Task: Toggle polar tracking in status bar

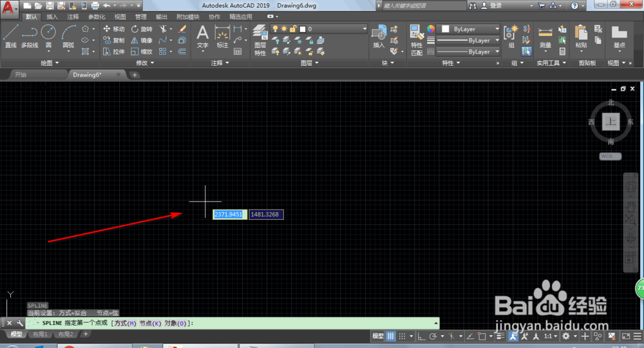Action: (x=433, y=336)
